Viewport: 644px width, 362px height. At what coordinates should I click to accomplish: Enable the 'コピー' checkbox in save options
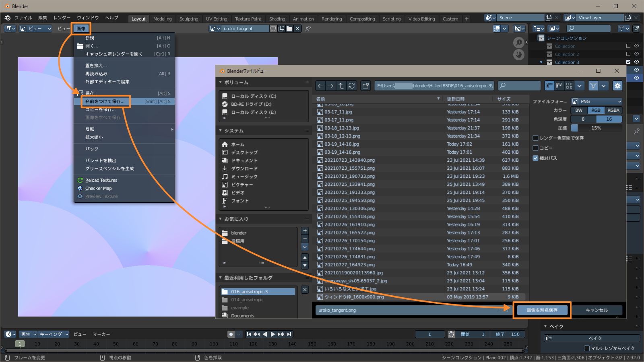535,148
